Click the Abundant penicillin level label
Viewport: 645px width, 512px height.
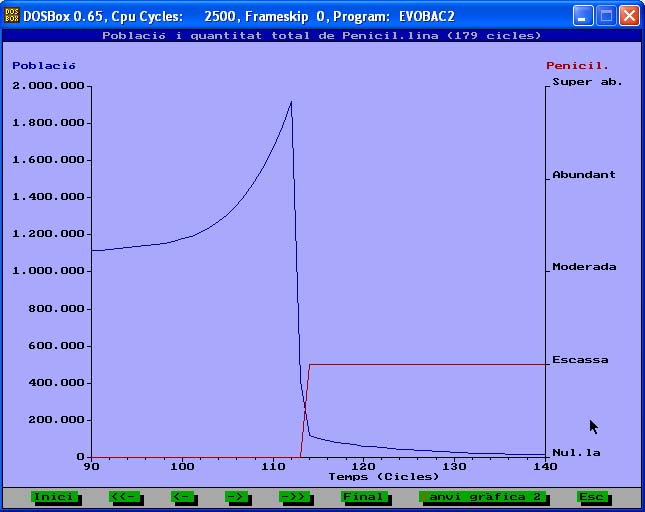pos(584,175)
